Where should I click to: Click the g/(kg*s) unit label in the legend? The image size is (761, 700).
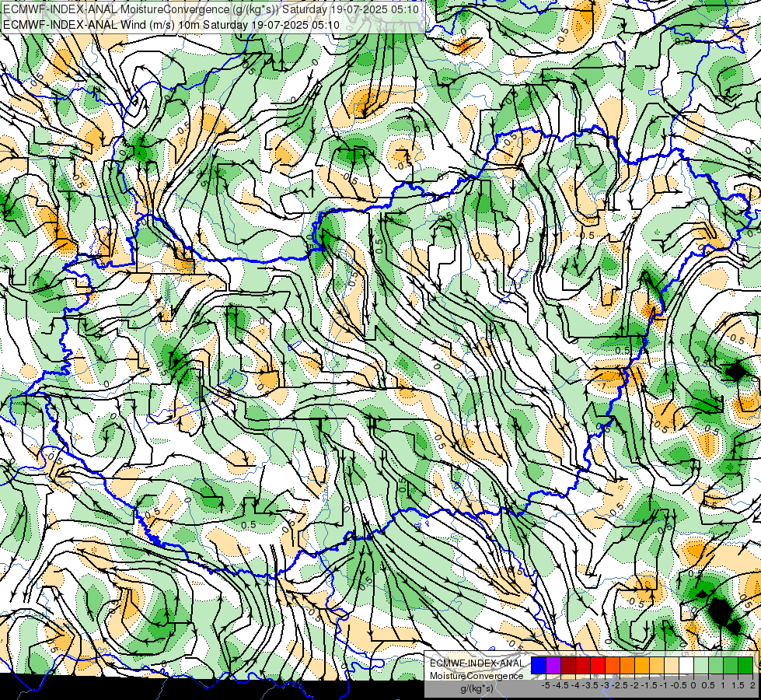point(476,688)
